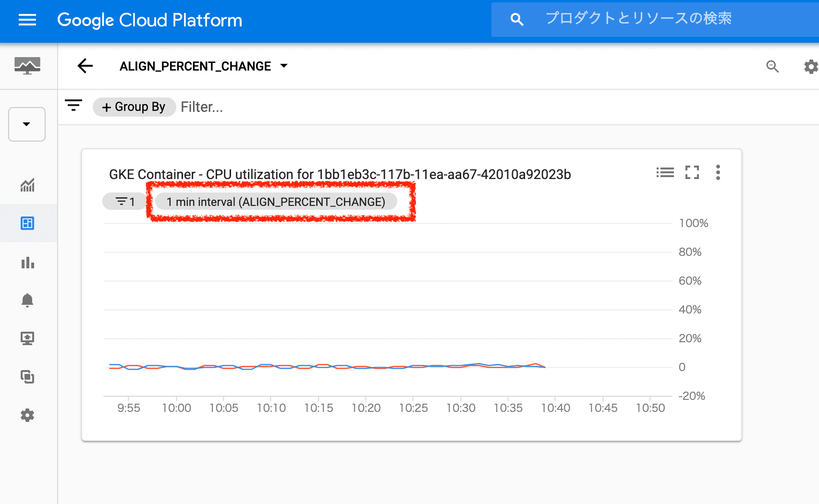Screen dimensions: 819x504
Task: Click the filter list icon
Action: [x=73, y=106]
